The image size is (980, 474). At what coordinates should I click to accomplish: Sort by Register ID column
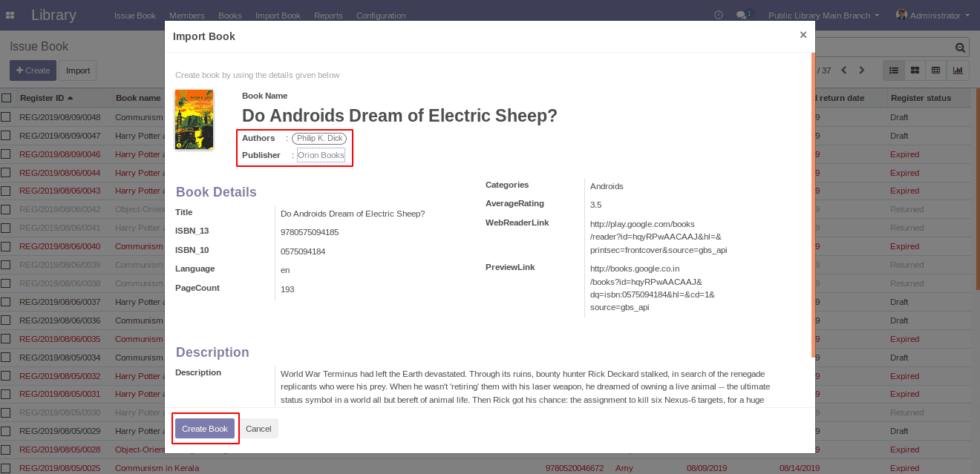[46, 98]
